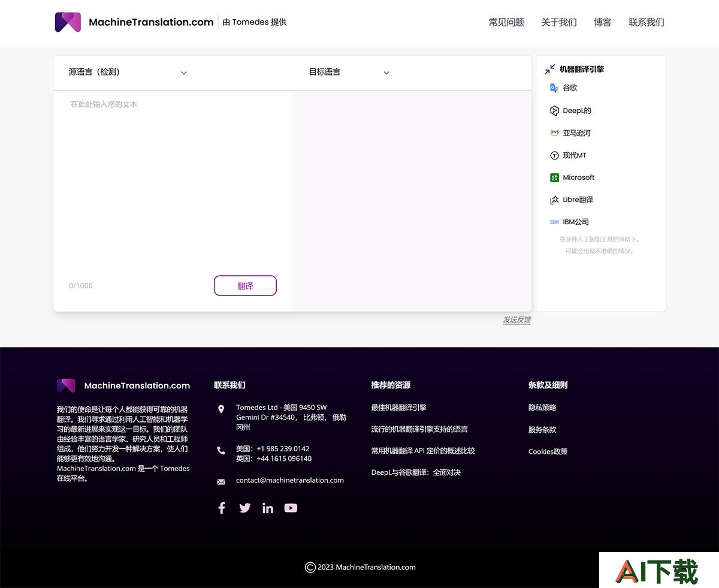Click the phone icon in footer
Screen dimensions: 719x588
pos(221,451)
